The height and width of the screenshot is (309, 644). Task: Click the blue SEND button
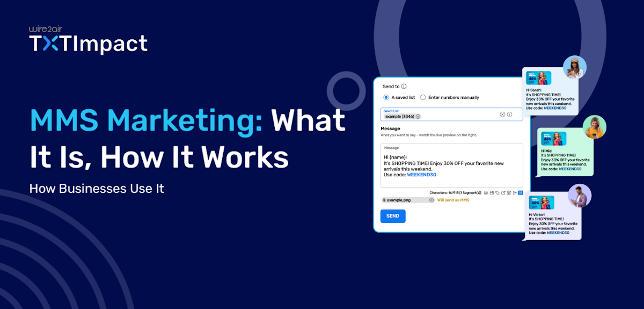[x=393, y=215]
